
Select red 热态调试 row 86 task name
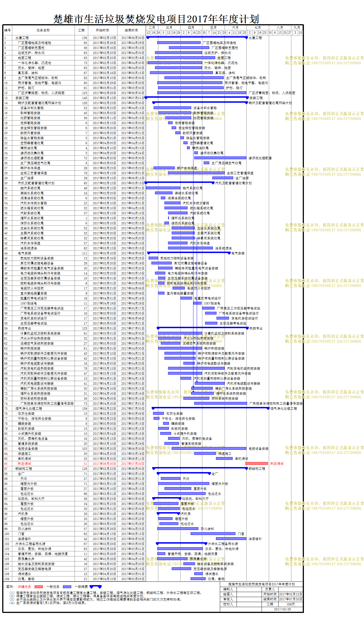[x=24, y=464]
